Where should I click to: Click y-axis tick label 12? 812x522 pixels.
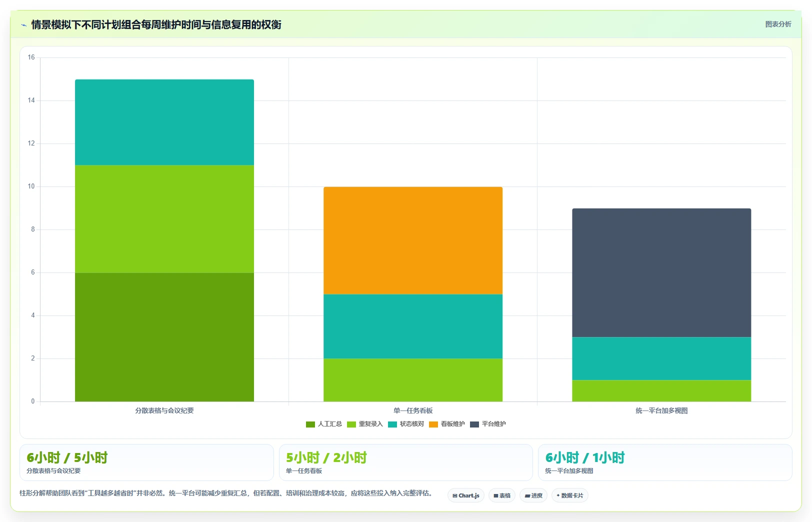pos(31,143)
